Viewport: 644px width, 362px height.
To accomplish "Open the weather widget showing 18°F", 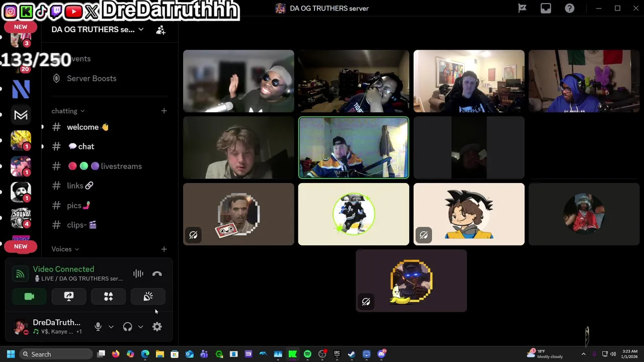I will coord(545,354).
